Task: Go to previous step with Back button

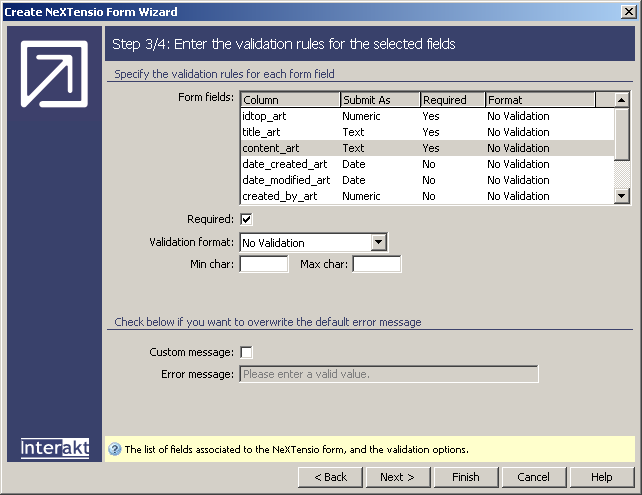Action: 330,477
